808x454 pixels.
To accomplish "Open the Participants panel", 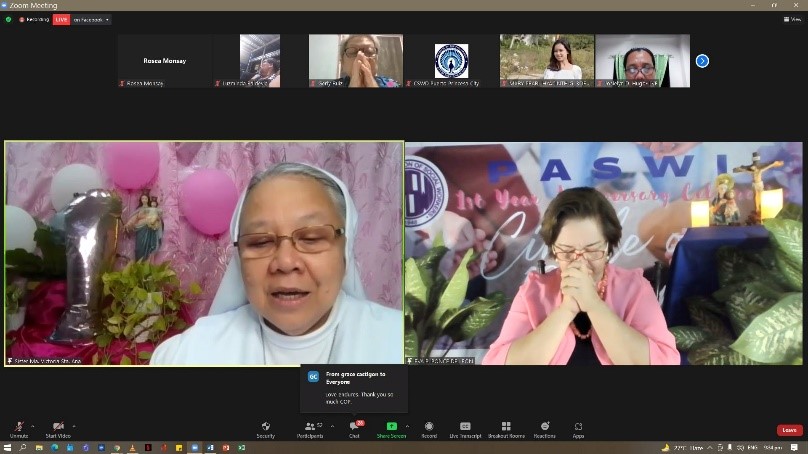I will (310, 427).
